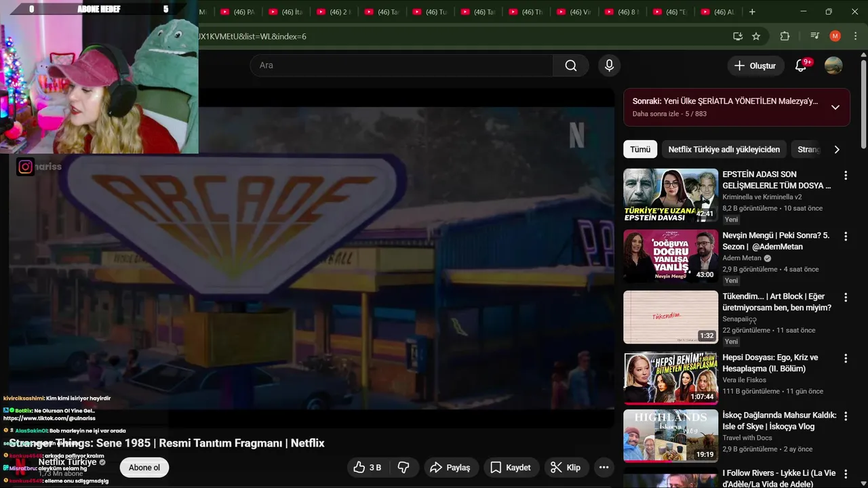This screenshot has width=868, height=488.
Task: Open options menu for İskoç Dağlarında video
Action: pos(846,416)
